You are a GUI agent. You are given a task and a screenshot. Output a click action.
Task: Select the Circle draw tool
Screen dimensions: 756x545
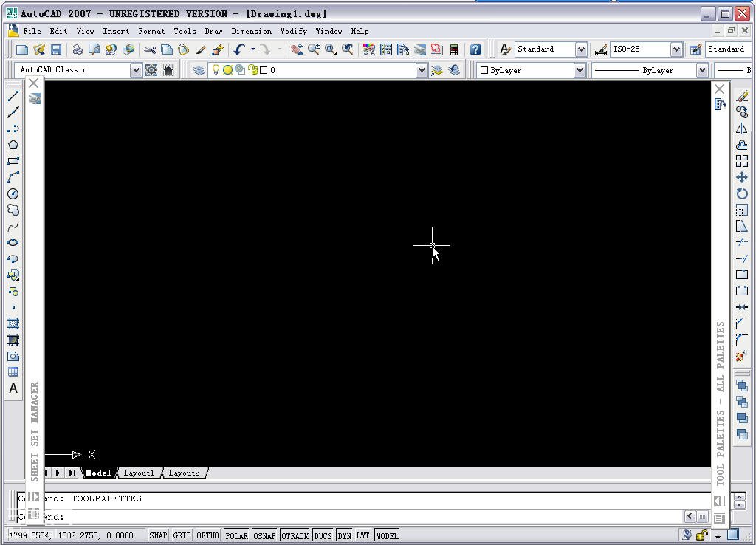(x=13, y=194)
